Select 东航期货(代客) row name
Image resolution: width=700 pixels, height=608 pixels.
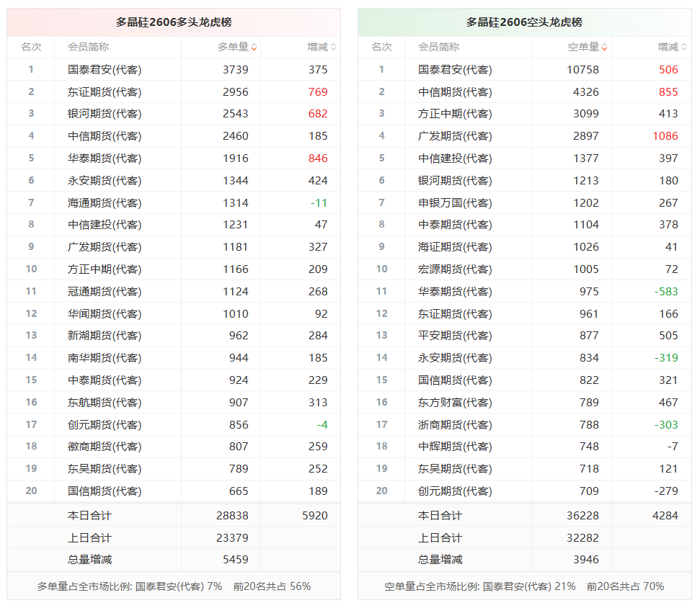(105, 403)
